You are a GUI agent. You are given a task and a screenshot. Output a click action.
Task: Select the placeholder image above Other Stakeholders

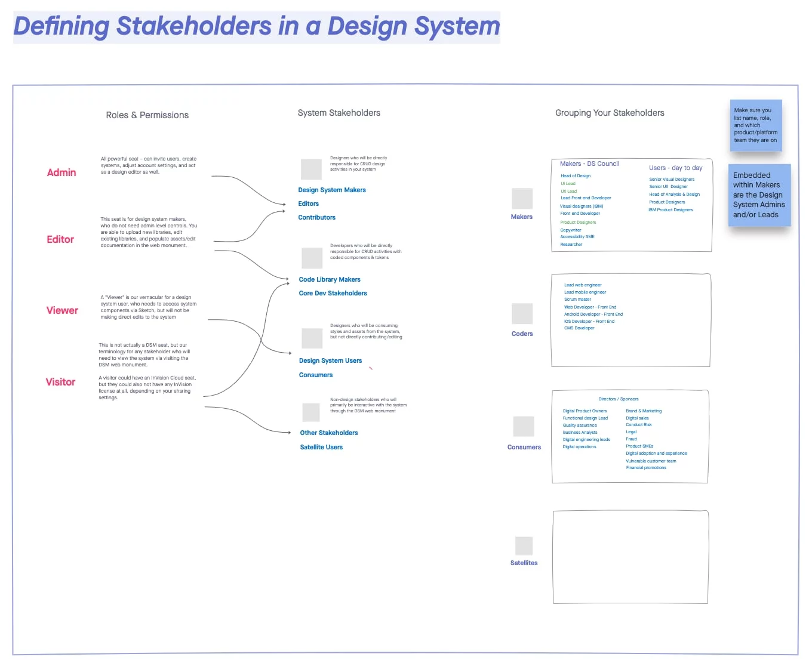(x=311, y=412)
